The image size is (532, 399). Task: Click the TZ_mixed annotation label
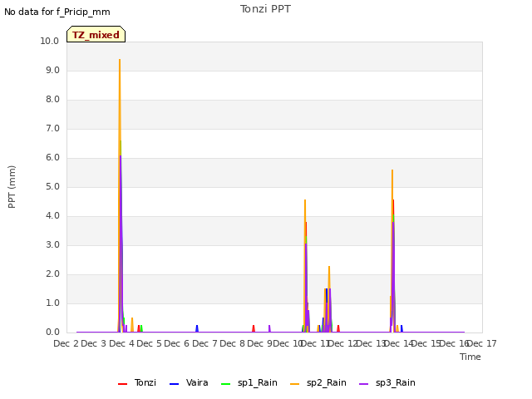[96, 34]
